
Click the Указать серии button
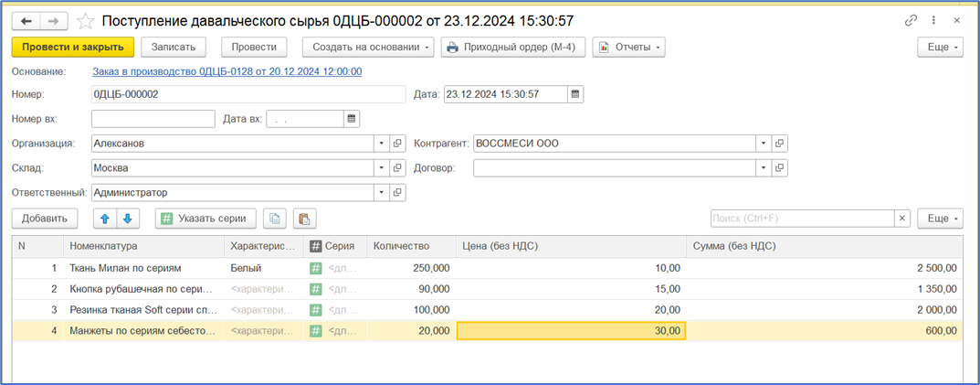205,219
